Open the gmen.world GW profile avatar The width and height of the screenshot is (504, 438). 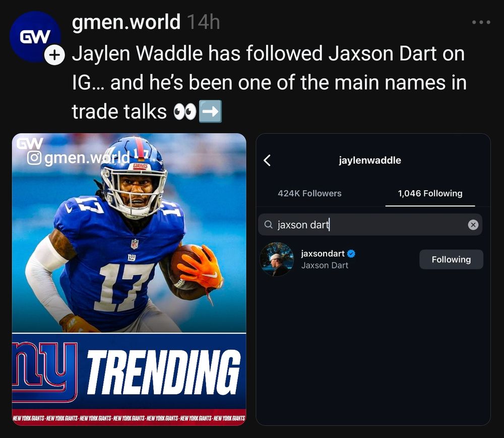coord(35,37)
